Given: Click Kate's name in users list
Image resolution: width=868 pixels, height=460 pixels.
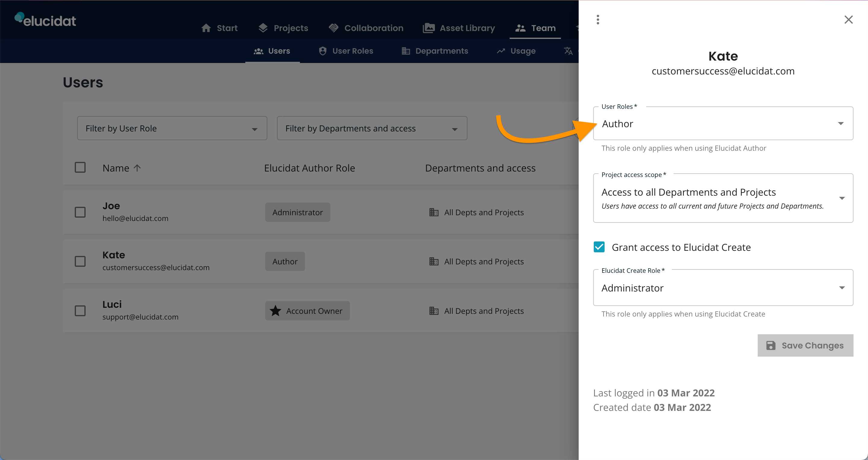Looking at the screenshot, I should tap(114, 255).
